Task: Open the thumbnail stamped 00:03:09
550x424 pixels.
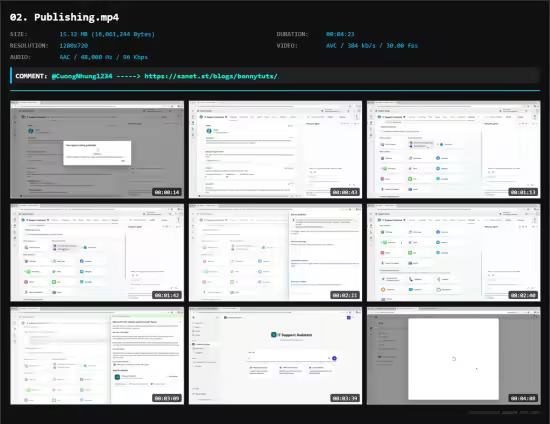Action: (97, 356)
